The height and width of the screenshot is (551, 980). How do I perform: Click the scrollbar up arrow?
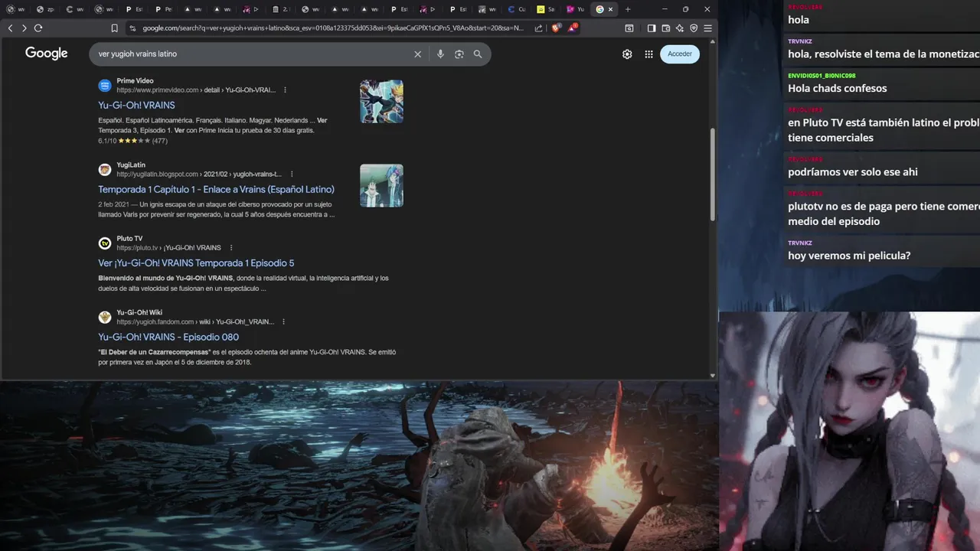pos(713,42)
